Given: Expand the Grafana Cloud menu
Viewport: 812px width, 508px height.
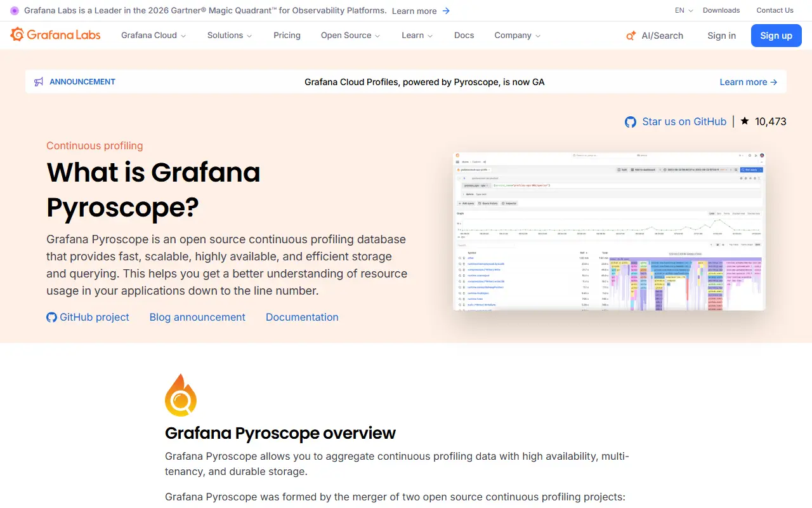Looking at the screenshot, I should pos(154,36).
